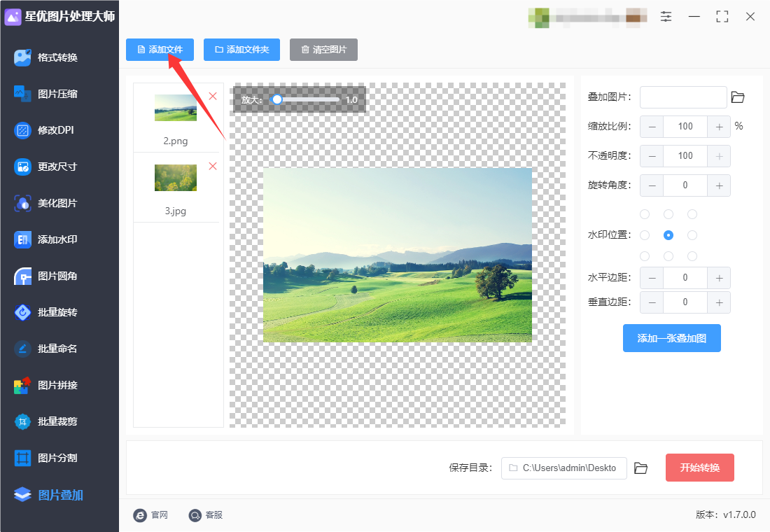Click the landscape preview image on canvas
Image resolution: width=770 pixels, height=532 pixels.
point(398,255)
